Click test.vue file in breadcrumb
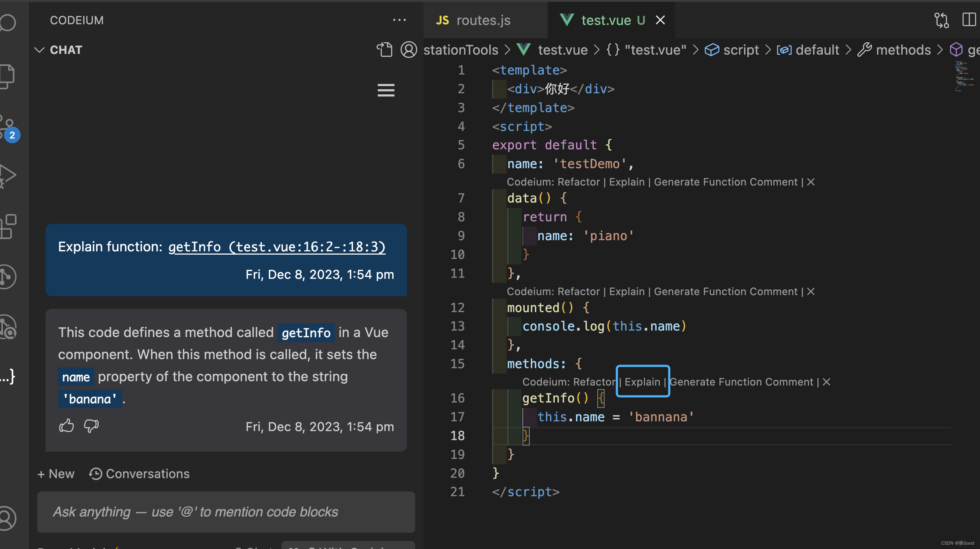This screenshot has height=549, width=980. [x=552, y=50]
